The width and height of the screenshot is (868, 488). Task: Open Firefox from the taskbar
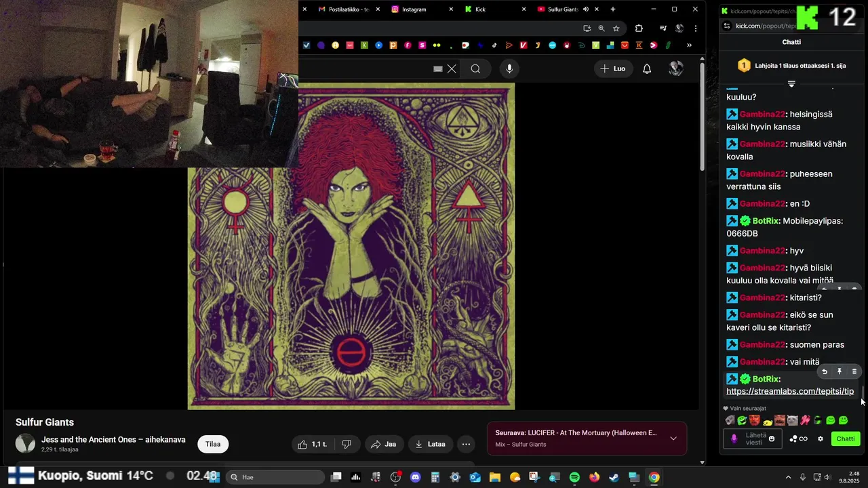(x=594, y=477)
